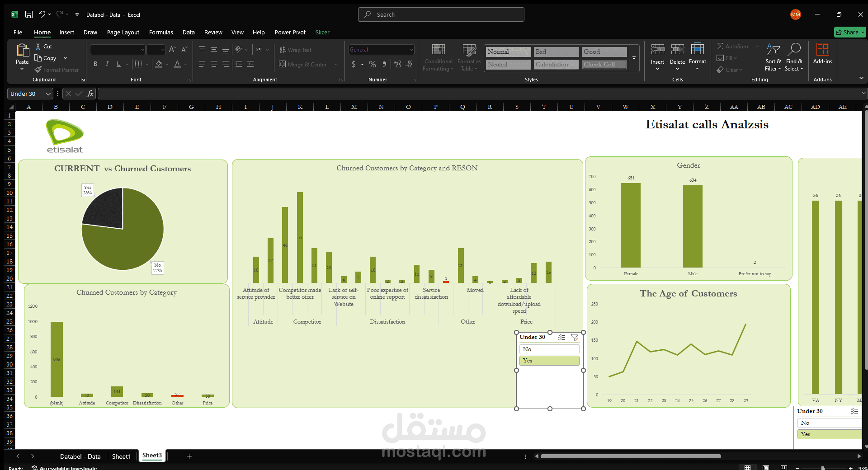Click the Cut scissors icon
Image resolution: width=868 pixels, height=470 pixels.
pos(38,46)
